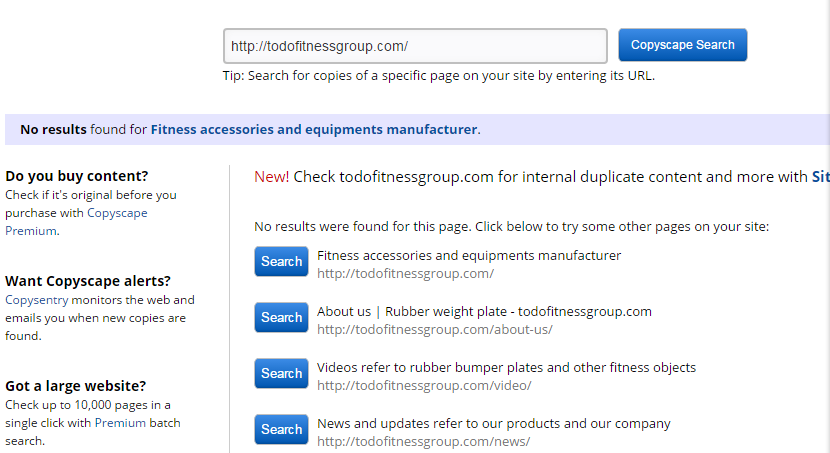Open the Copyscape Premium link in the sidebar

pyautogui.click(x=76, y=222)
